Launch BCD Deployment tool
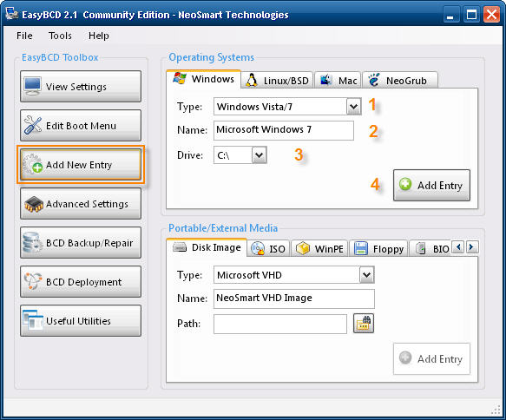Image resolution: width=506 pixels, height=420 pixels. (x=81, y=282)
